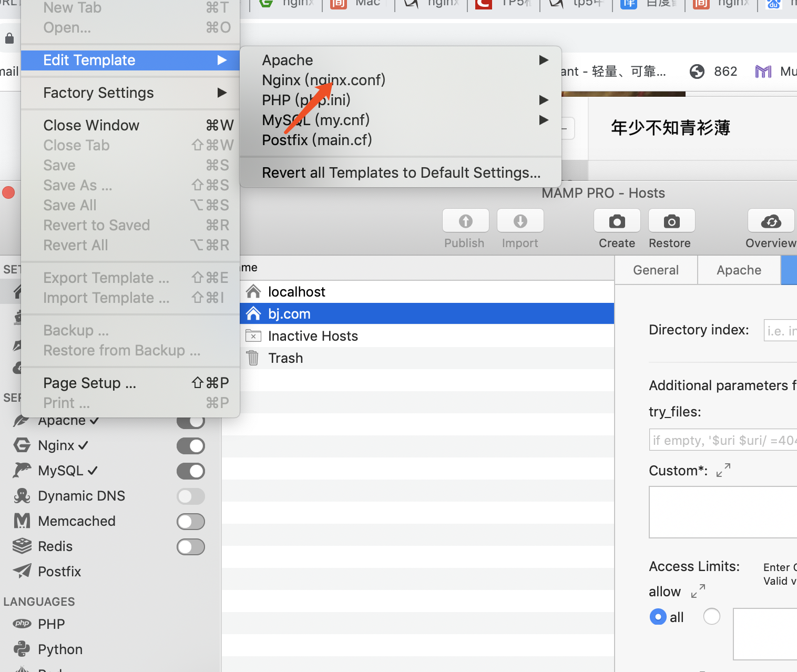Toggle the Nginx server switch
797x672 pixels.
[191, 446]
